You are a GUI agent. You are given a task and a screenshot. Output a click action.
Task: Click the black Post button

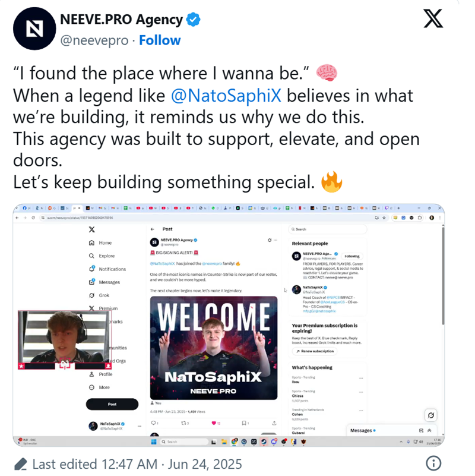coord(112,404)
